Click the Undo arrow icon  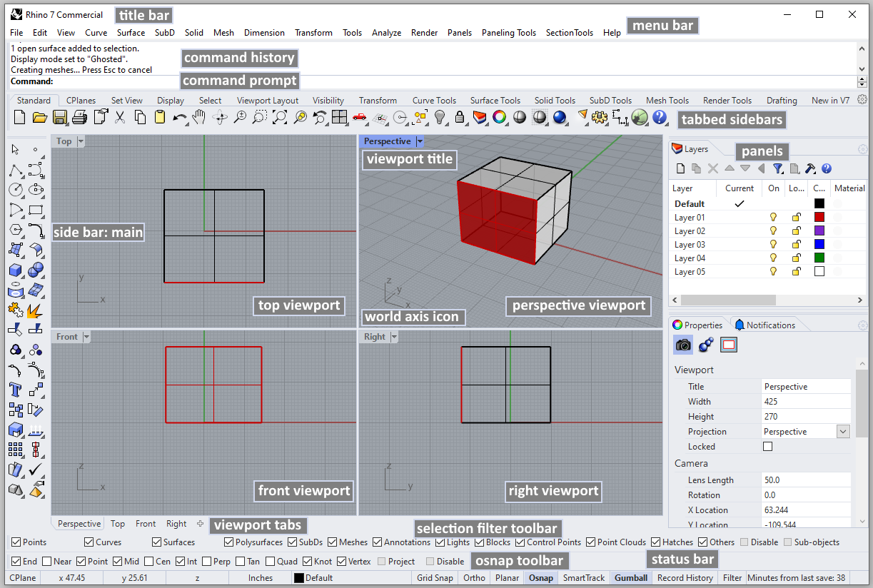[x=180, y=117]
